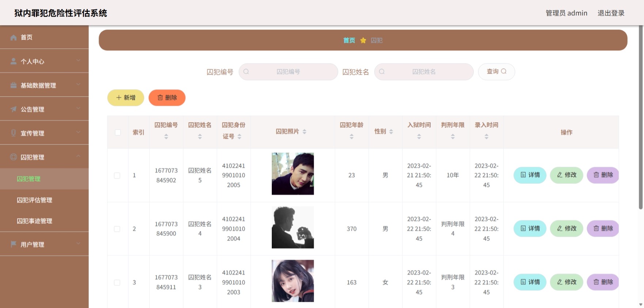The height and width of the screenshot is (308, 644).
Task: Click the 囚犯姓名 search input
Action: pyautogui.click(x=424, y=72)
